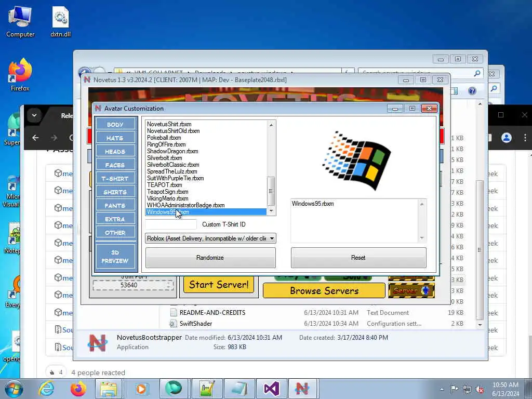Pick Silverbolt.rbxm in the list
The image size is (532, 399).
pos(164,158)
